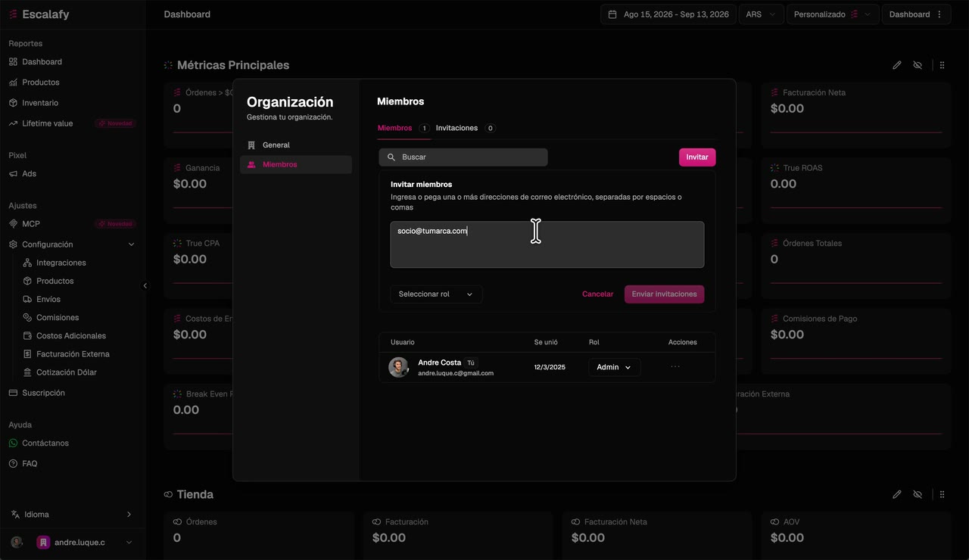Screen dimensions: 969x560
Task: Open the WhatsApp Contáctanos icon
Action: 13,443
